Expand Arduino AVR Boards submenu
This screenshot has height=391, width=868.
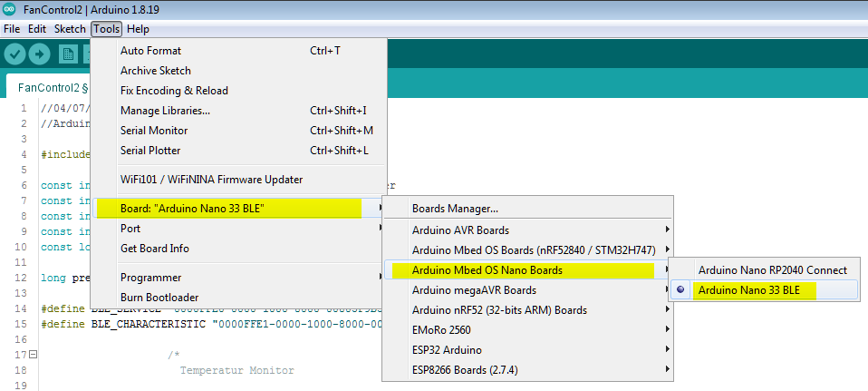tap(527, 230)
